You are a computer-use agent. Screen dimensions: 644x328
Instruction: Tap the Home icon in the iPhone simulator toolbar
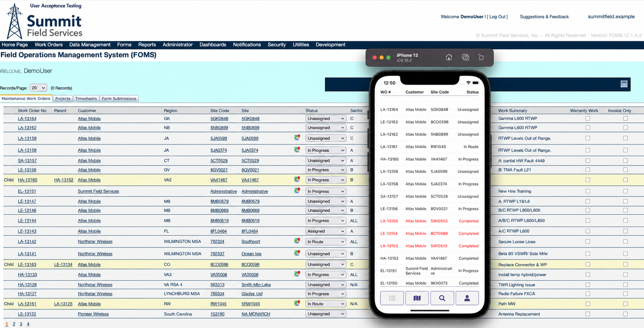pos(449,57)
